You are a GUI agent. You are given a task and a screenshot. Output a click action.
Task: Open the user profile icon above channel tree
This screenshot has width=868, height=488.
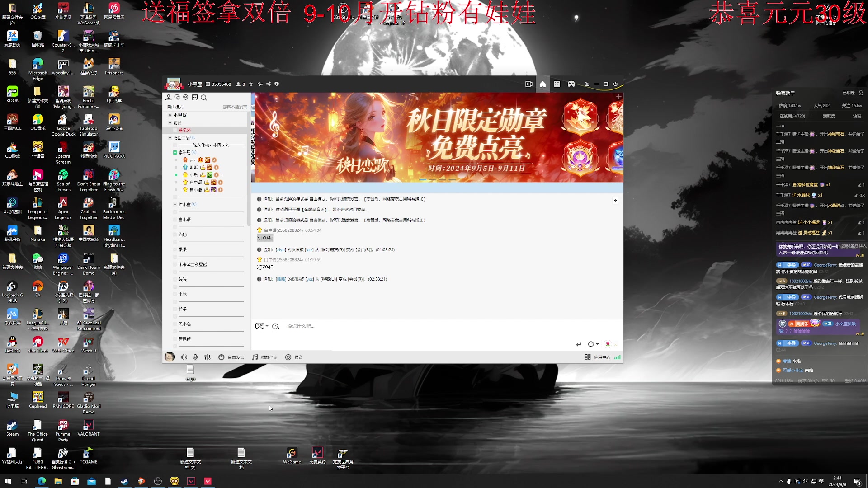click(x=168, y=97)
